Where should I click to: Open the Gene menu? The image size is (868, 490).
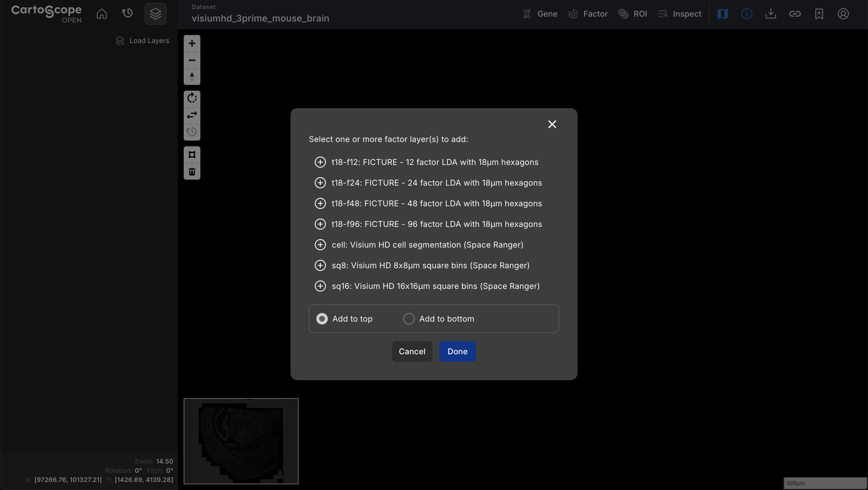pos(540,14)
